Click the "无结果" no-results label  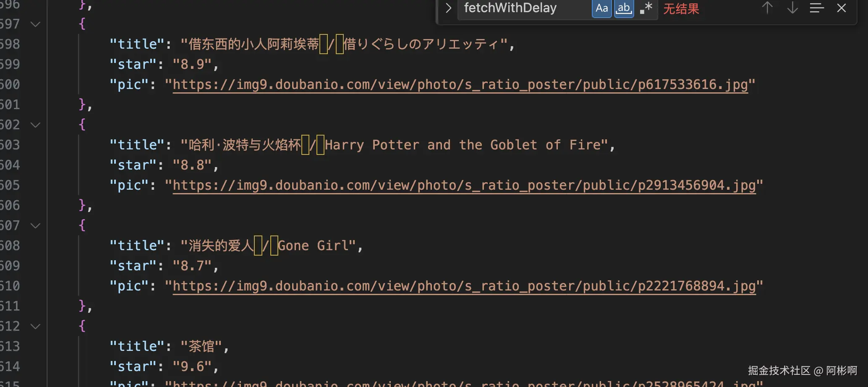681,8
